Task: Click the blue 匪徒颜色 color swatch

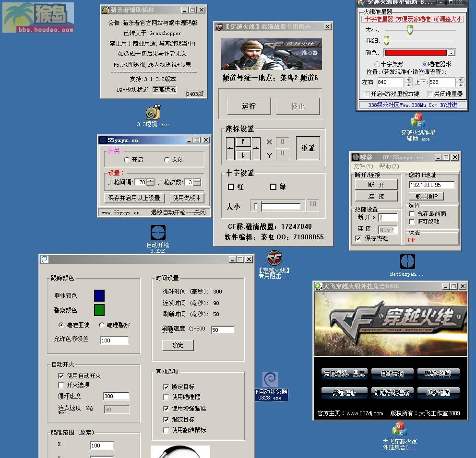Action: (99, 295)
